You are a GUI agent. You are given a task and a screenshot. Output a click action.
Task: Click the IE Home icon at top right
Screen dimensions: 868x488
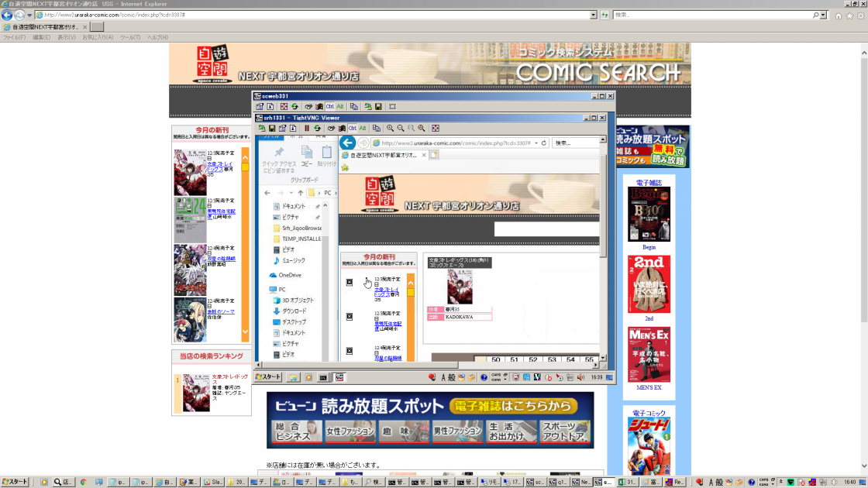tap(839, 15)
